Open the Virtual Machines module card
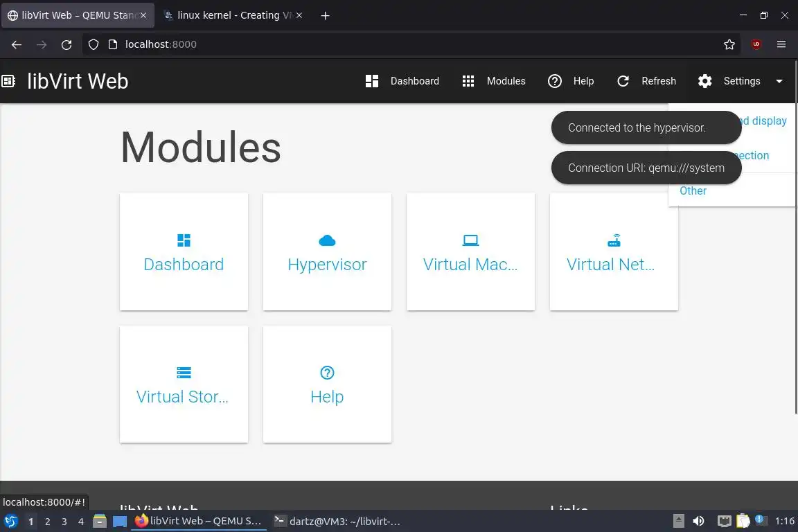798x532 pixels. tap(471, 251)
